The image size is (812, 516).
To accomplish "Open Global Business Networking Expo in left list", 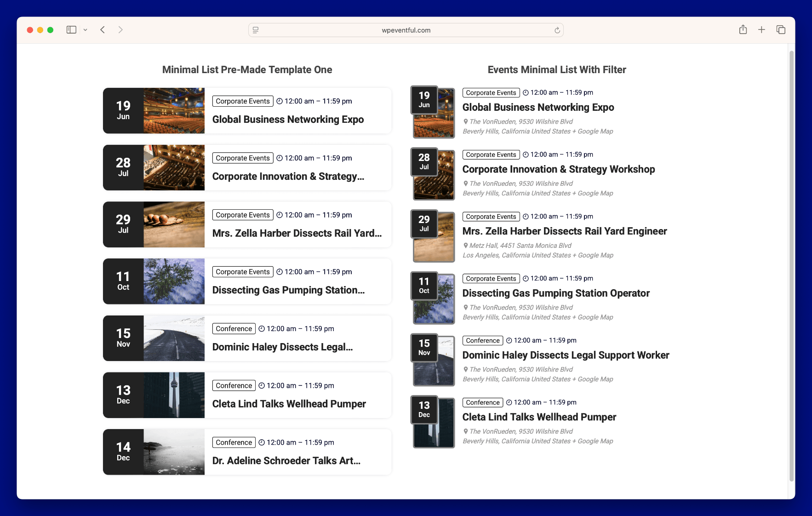I will [x=288, y=120].
